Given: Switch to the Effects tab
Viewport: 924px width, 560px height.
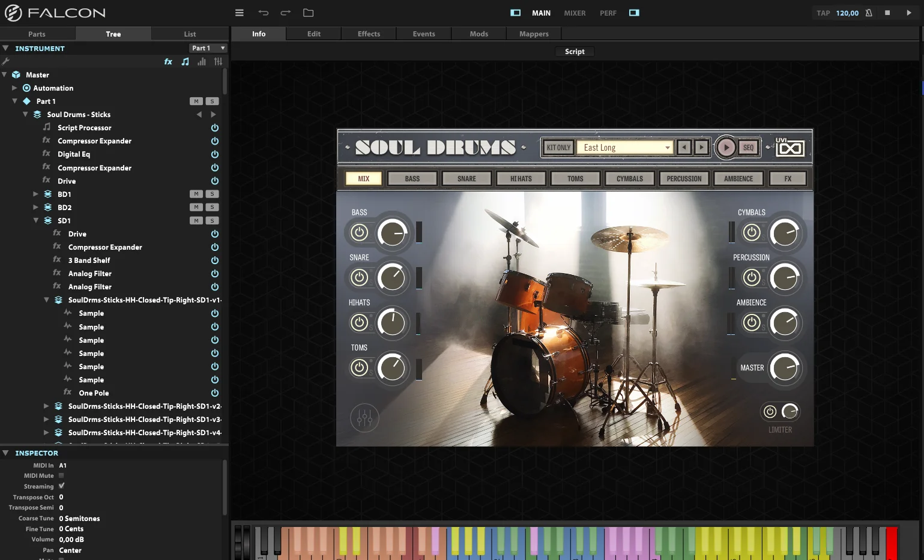Looking at the screenshot, I should (x=369, y=34).
